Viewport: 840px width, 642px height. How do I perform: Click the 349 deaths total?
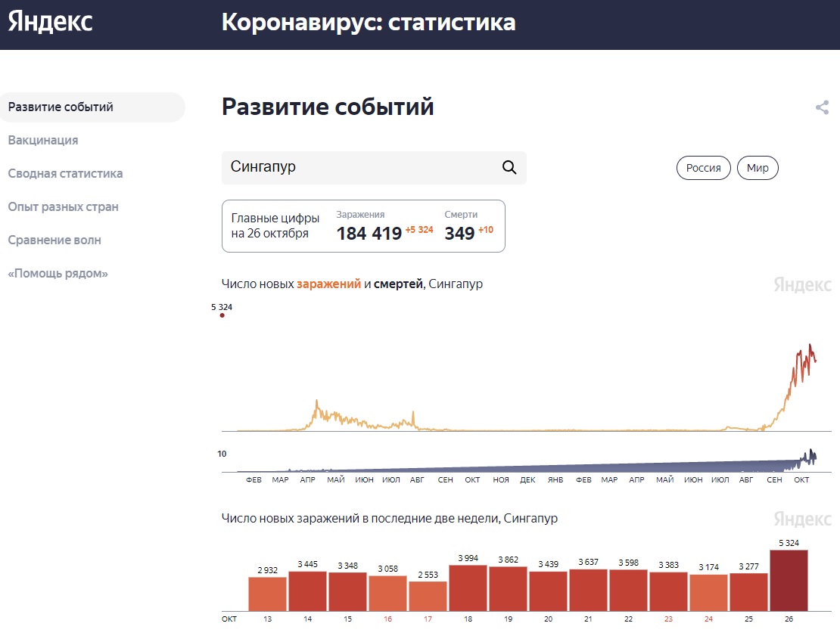459,234
